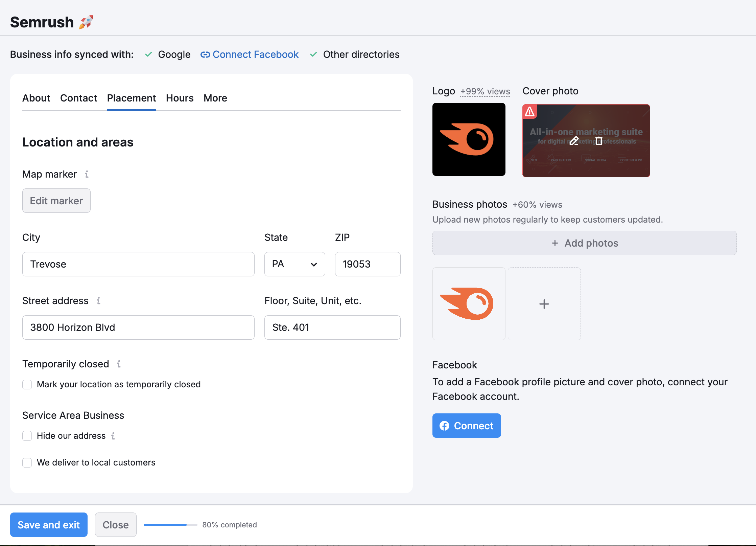Click the Business photos +60% views hint

click(537, 205)
